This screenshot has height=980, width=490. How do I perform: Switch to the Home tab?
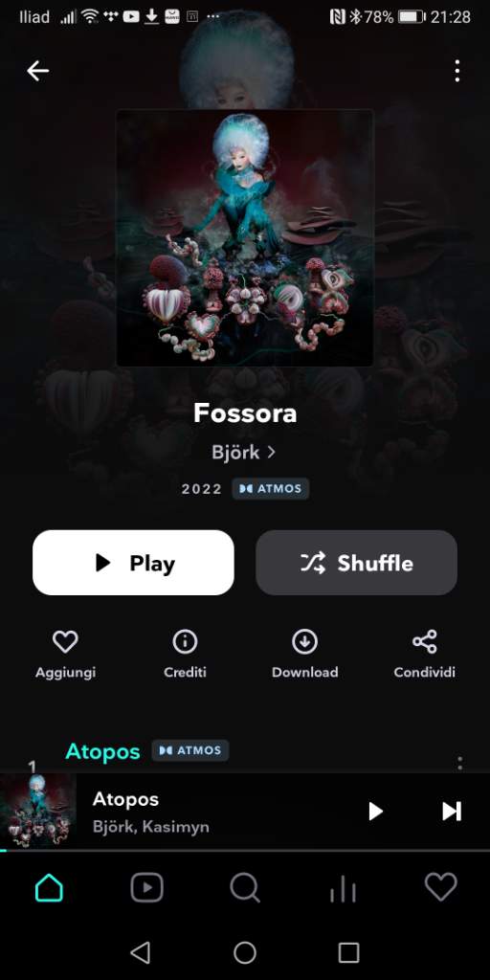point(49,887)
